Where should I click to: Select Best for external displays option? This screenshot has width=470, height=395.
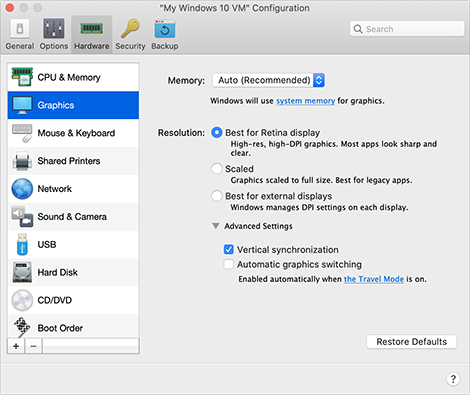217,196
